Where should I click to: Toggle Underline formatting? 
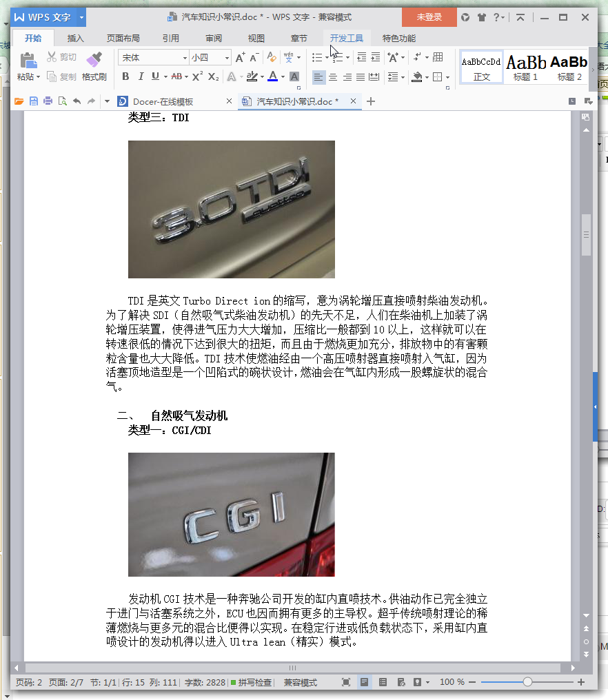[155, 76]
